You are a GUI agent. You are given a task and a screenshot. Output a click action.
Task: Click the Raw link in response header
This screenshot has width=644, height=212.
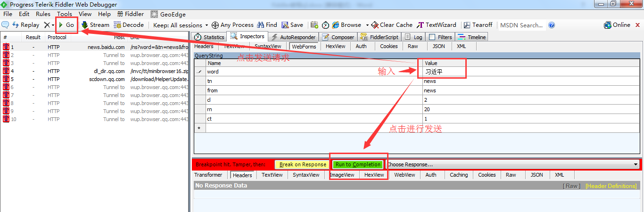click(572, 186)
